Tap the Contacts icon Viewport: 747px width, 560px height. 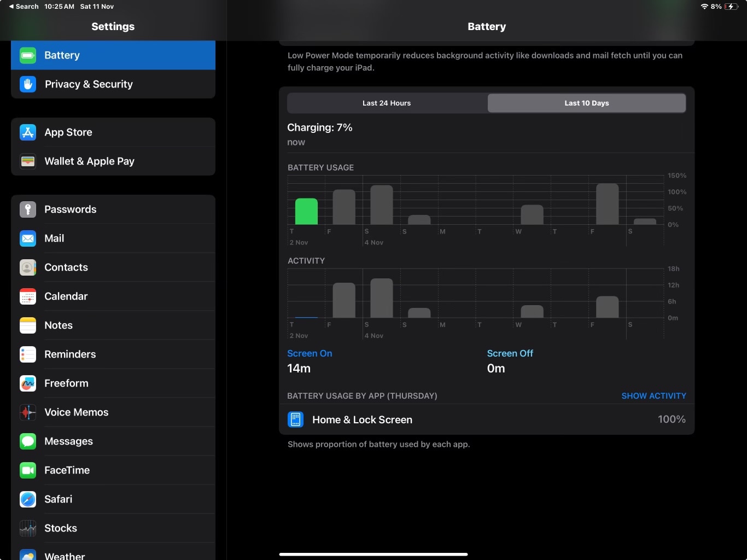pos(28,267)
